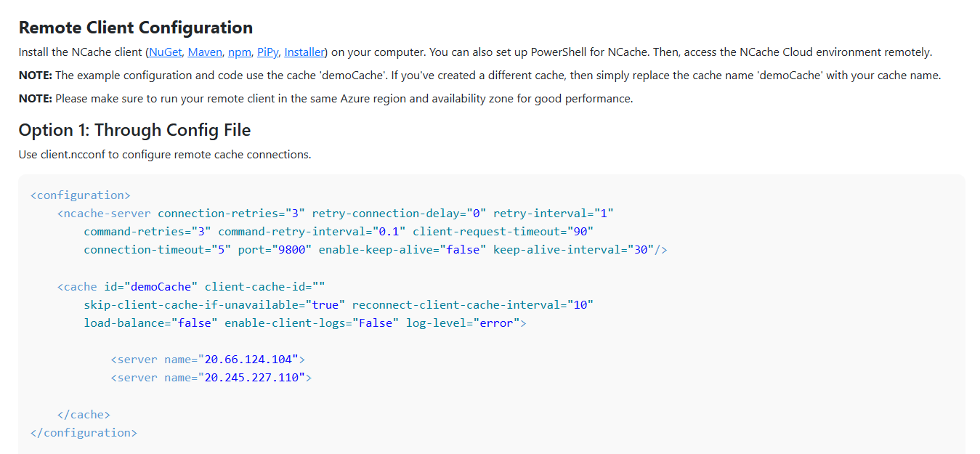Click the load-balance="false" attribute
The image size is (980, 454).
(151, 323)
